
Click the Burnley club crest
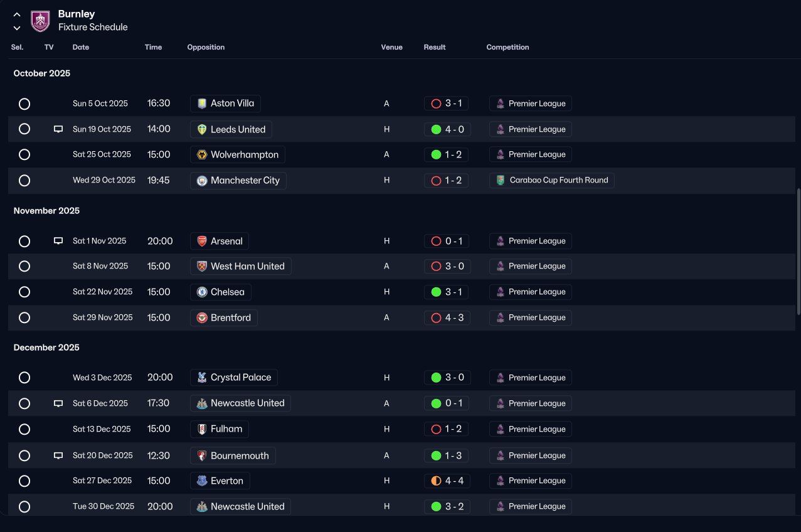click(40, 21)
